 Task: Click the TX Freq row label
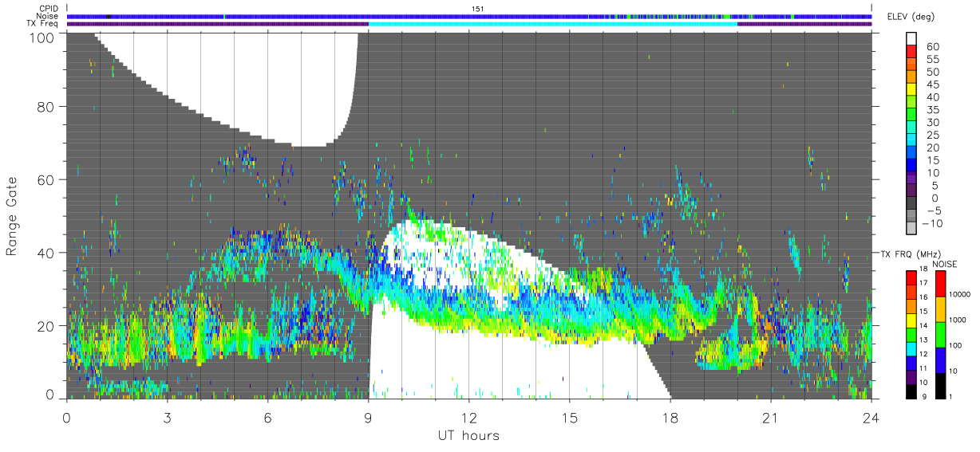tap(43, 23)
